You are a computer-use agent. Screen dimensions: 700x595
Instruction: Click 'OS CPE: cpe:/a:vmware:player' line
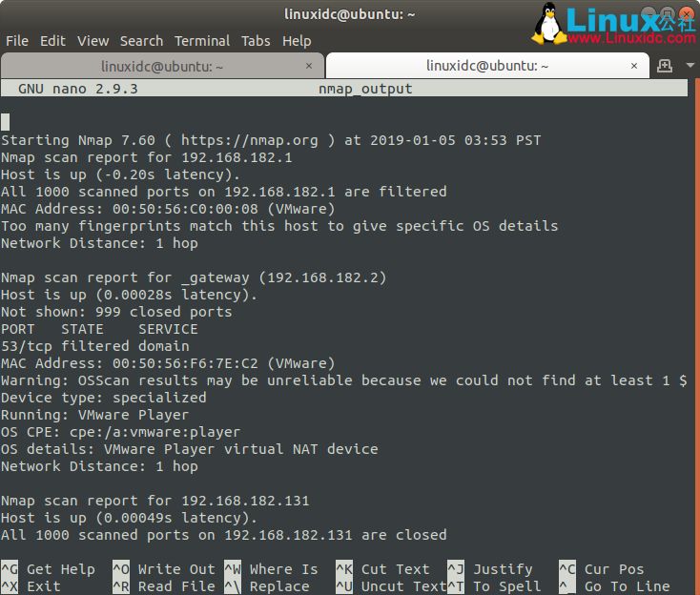tap(120, 432)
